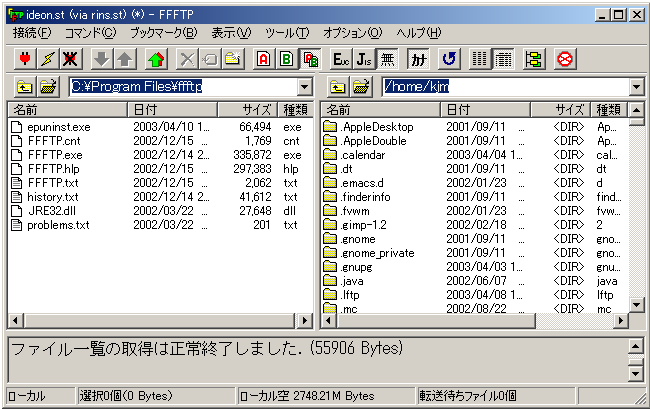Viewport: 650px width, 409px height.
Task: Click remote list scroll down arrow
Action: (636, 305)
